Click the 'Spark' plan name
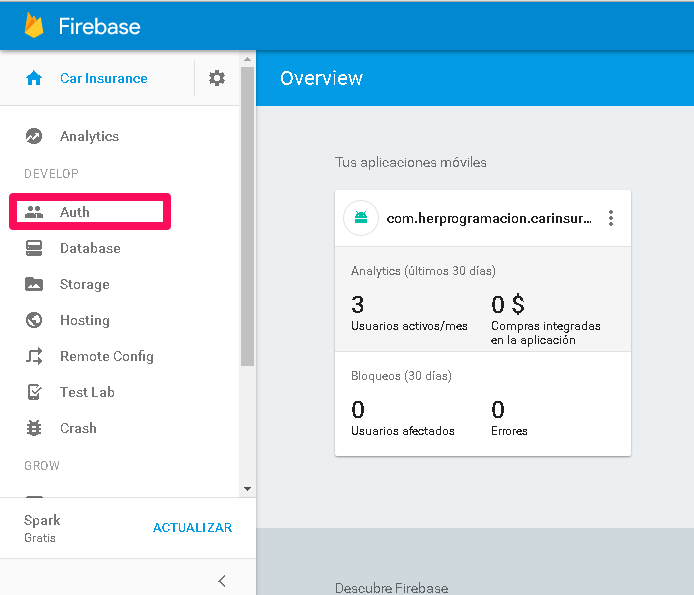The image size is (694, 595). pyautogui.click(x=42, y=520)
